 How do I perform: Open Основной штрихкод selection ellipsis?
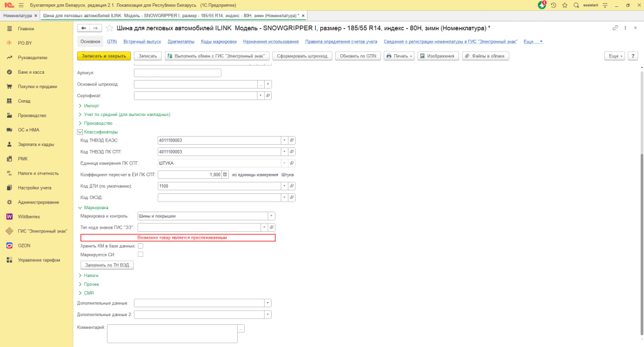coord(261,84)
